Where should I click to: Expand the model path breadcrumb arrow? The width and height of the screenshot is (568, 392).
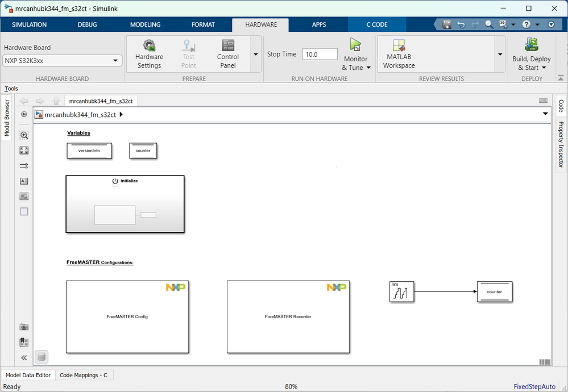(x=121, y=114)
